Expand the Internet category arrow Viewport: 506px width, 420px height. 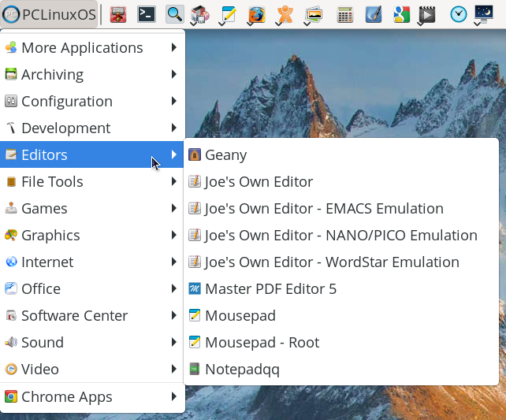[173, 262]
